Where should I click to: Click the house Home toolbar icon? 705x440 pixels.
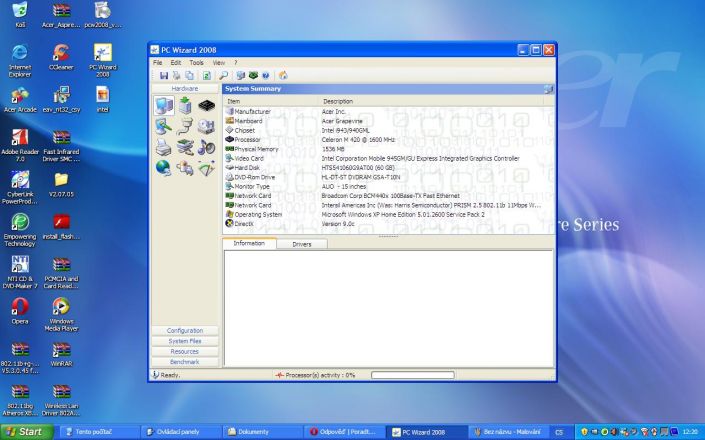[x=283, y=76]
